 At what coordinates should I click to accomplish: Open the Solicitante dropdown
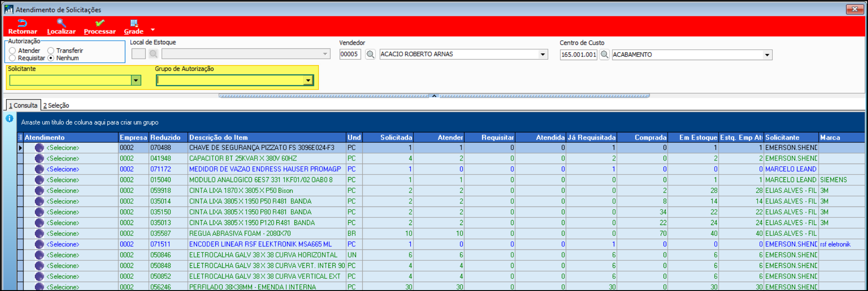(136, 80)
